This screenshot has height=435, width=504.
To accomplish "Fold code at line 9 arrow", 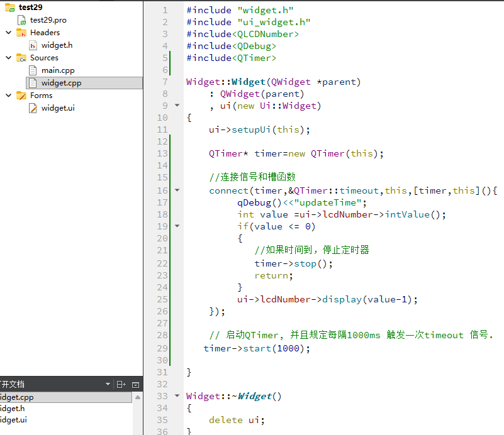I will pos(177,106).
